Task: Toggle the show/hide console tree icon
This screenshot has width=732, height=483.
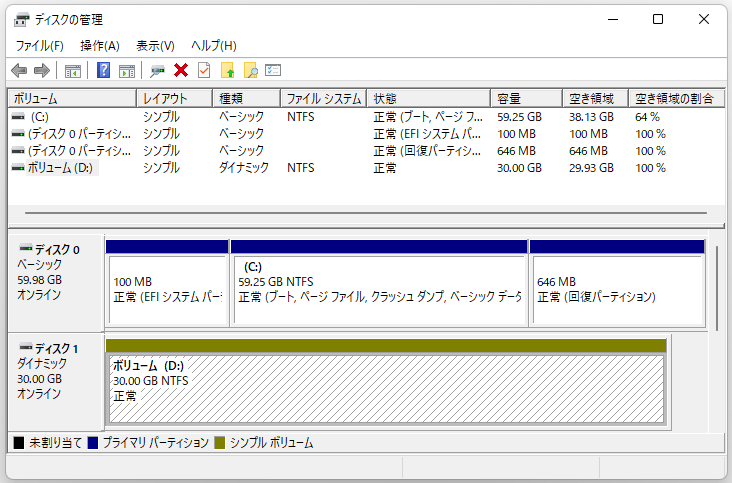Action: 73,71
